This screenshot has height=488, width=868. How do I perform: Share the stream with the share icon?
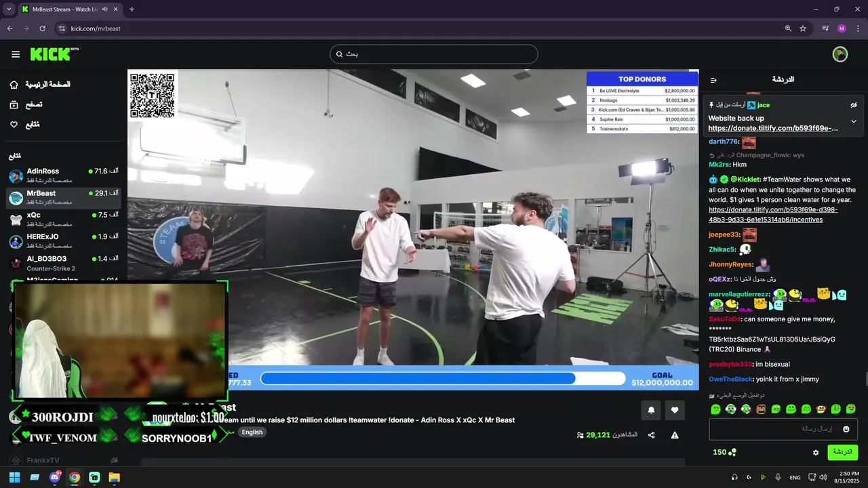[652, 435]
